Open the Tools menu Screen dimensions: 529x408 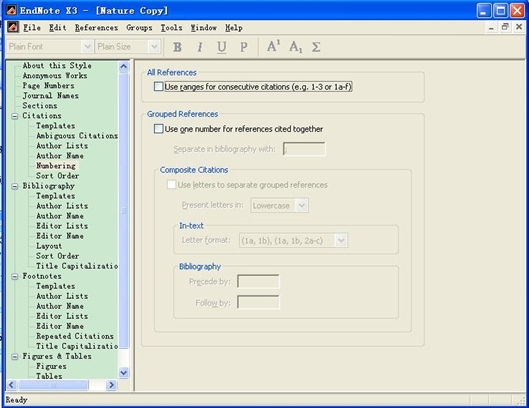point(171,28)
